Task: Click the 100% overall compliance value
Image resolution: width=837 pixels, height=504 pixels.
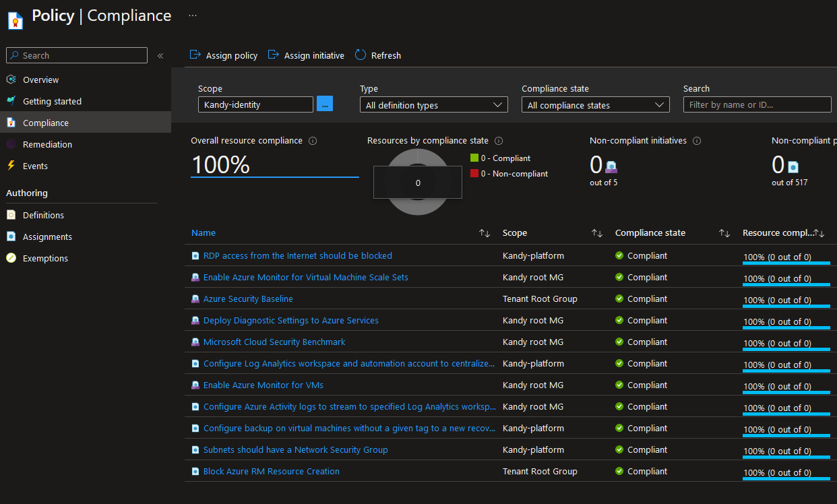Action: [220, 164]
